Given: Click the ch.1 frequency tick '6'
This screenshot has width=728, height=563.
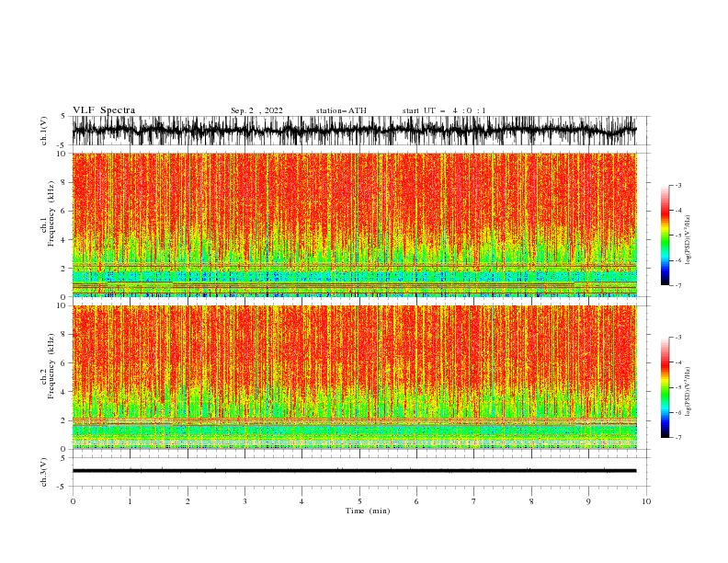Looking at the screenshot, I should 64,211.
